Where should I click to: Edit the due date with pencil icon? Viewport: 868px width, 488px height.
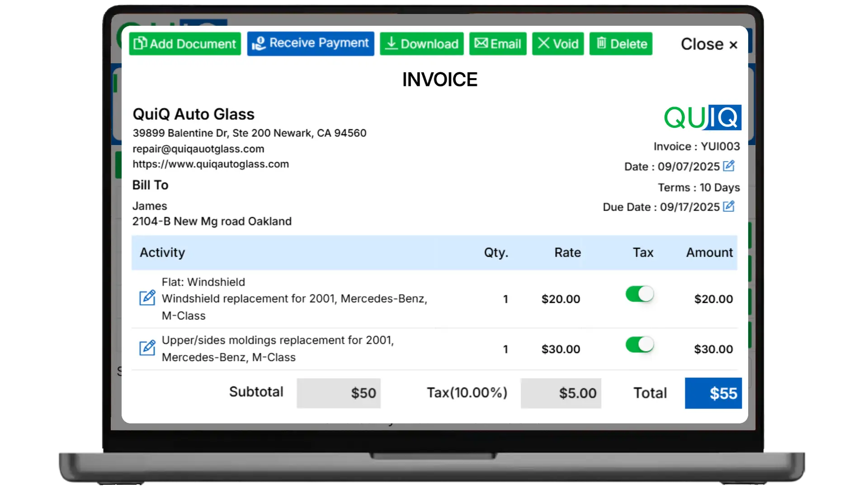[728, 206]
